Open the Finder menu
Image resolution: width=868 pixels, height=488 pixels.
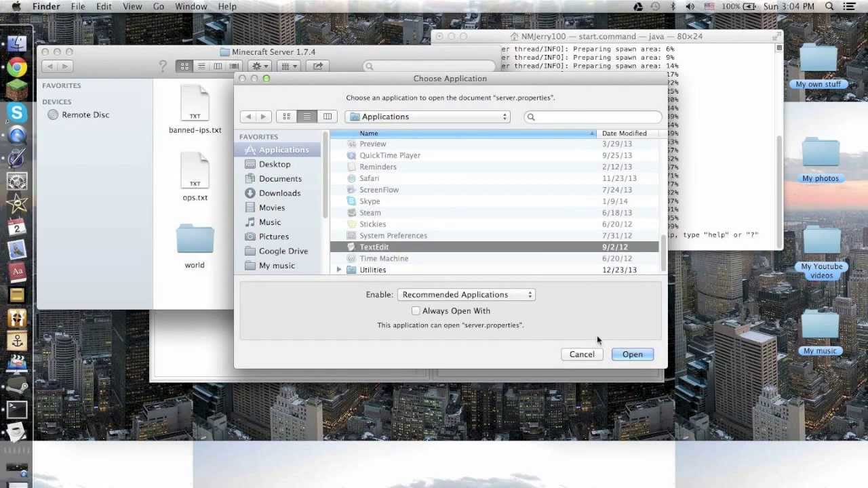(46, 7)
